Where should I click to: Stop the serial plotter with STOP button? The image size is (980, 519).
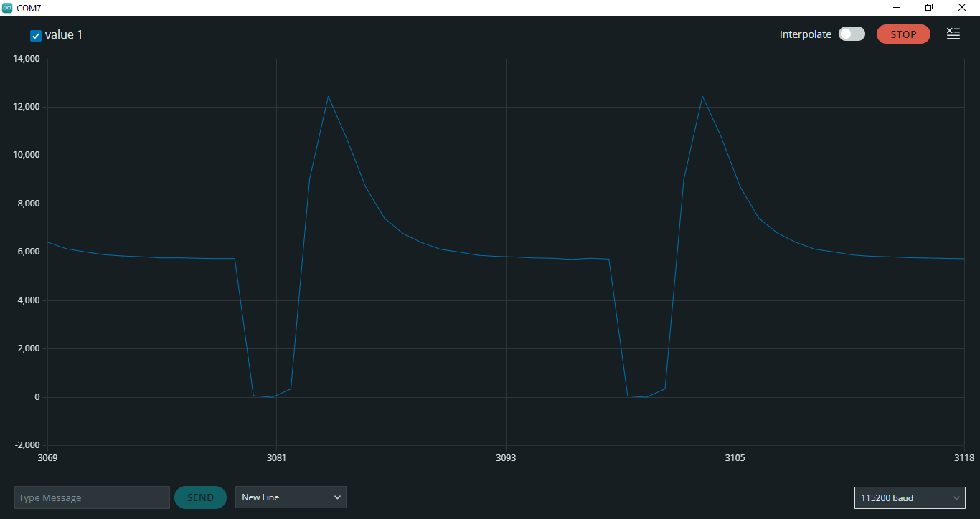(x=903, y=34)
